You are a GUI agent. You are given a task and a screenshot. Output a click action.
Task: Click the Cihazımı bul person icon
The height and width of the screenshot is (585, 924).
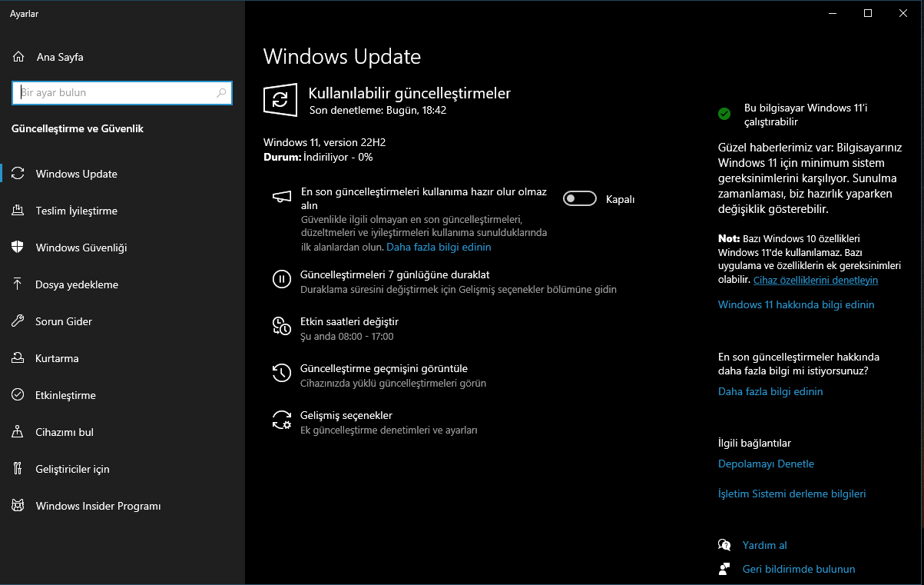click(x=18, y=432)
